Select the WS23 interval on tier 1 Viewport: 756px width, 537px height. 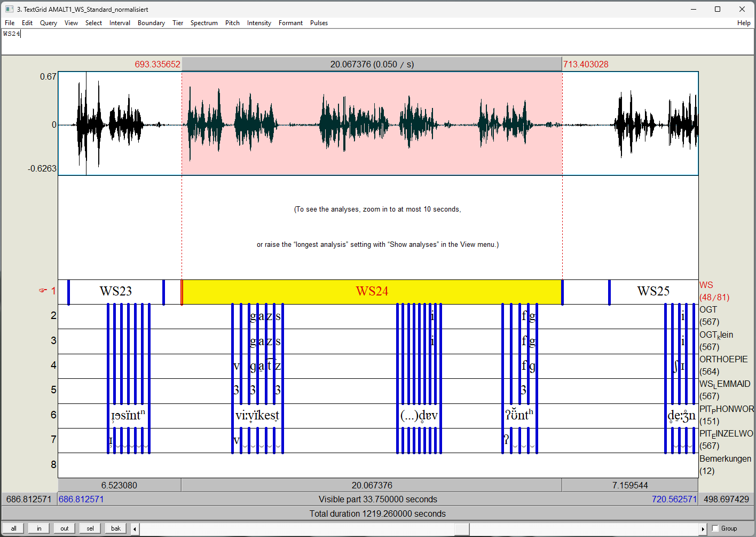[x=116, y=292]
